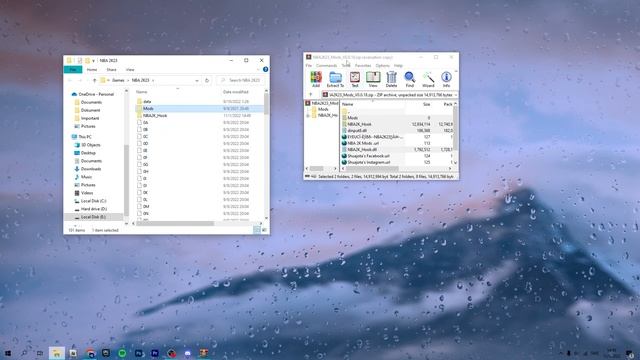Go up one level in WinRAR archive
Viewport: 640px width, 360px height.
coord(311,95)
